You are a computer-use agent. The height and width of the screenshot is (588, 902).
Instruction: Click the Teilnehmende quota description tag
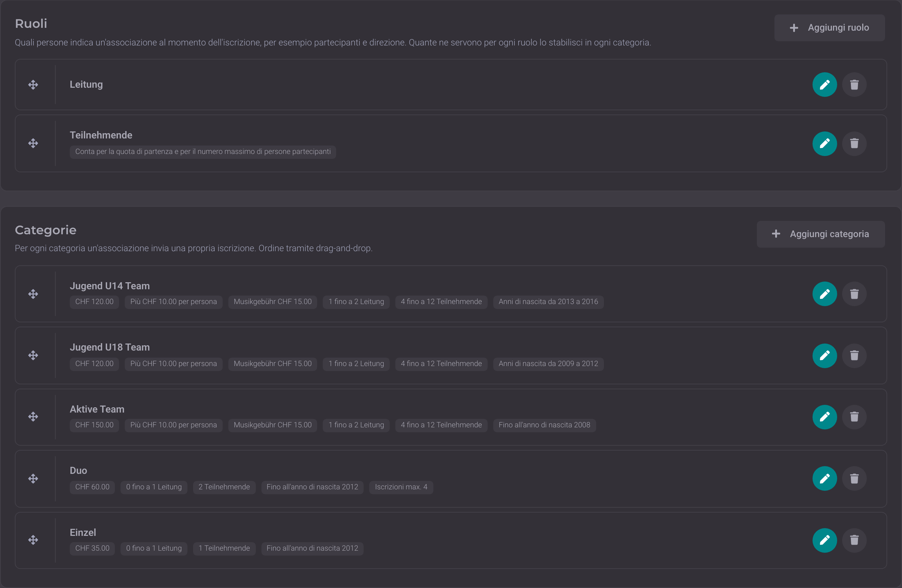point(203,152)
